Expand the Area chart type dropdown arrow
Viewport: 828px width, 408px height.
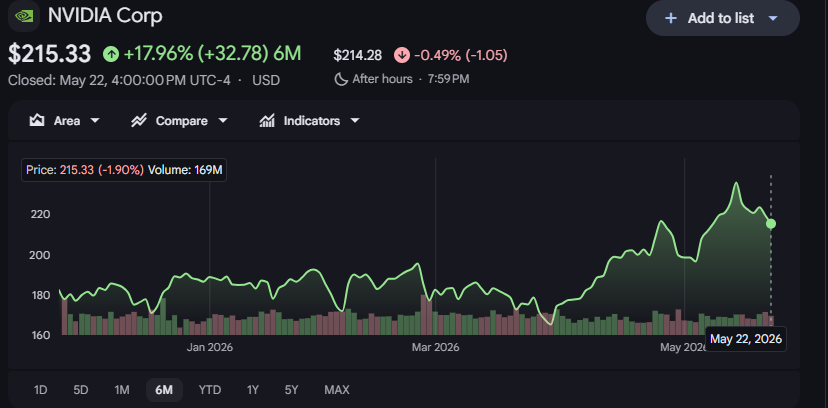(x=95, y=121)
